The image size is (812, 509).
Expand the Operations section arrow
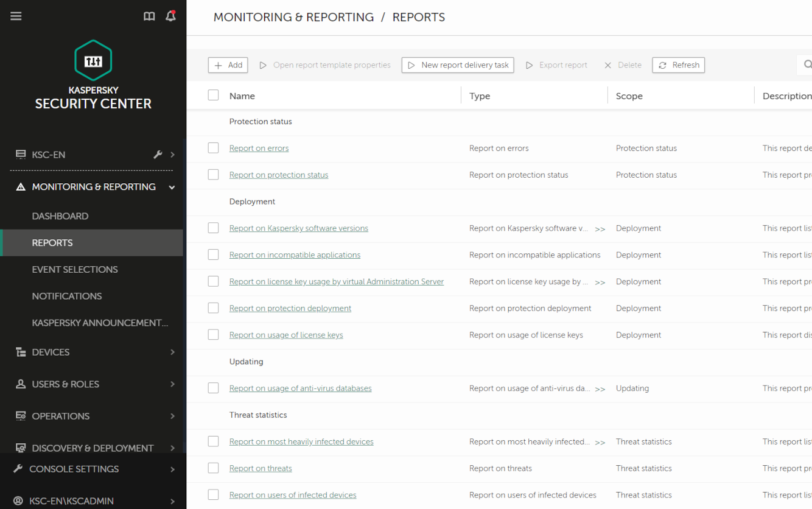pyautogui.click(x=172, y=416)
